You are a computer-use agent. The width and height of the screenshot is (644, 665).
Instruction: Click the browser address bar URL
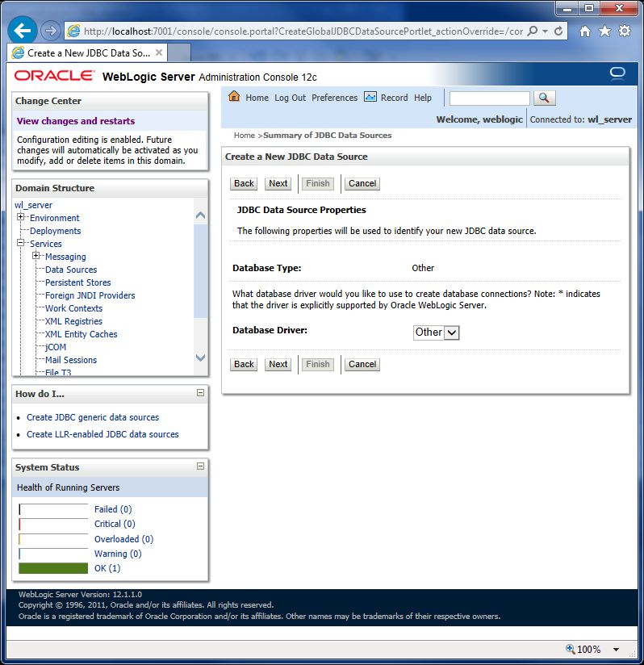(303, 31)
